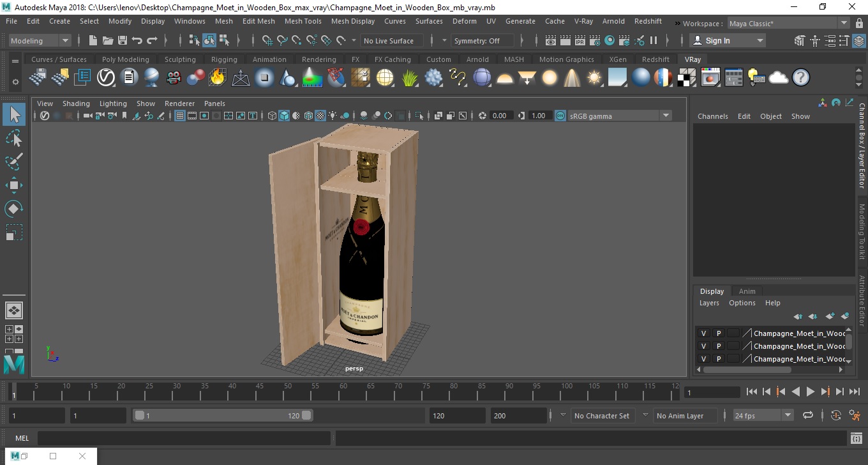Click the Undo arrow icon
This screenshot has width=868, height=465.
point(137,40)
